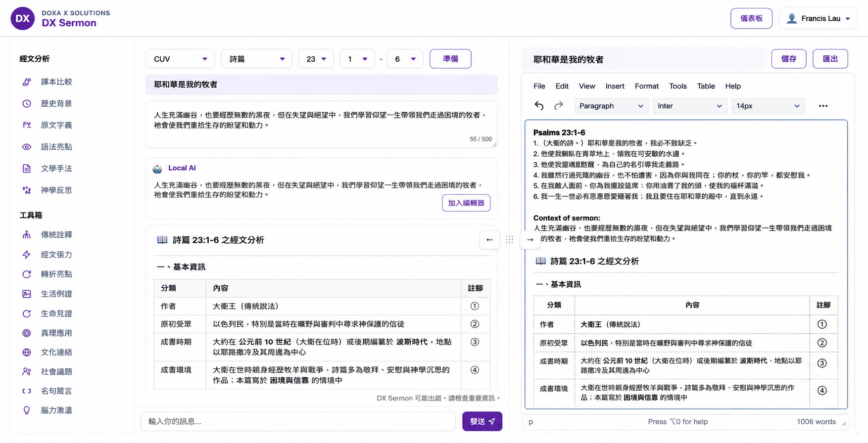Image resolution: width=868 pixels, height=443 pixels.
Task: Open the editor Format menu
Action: coord(646,86)
